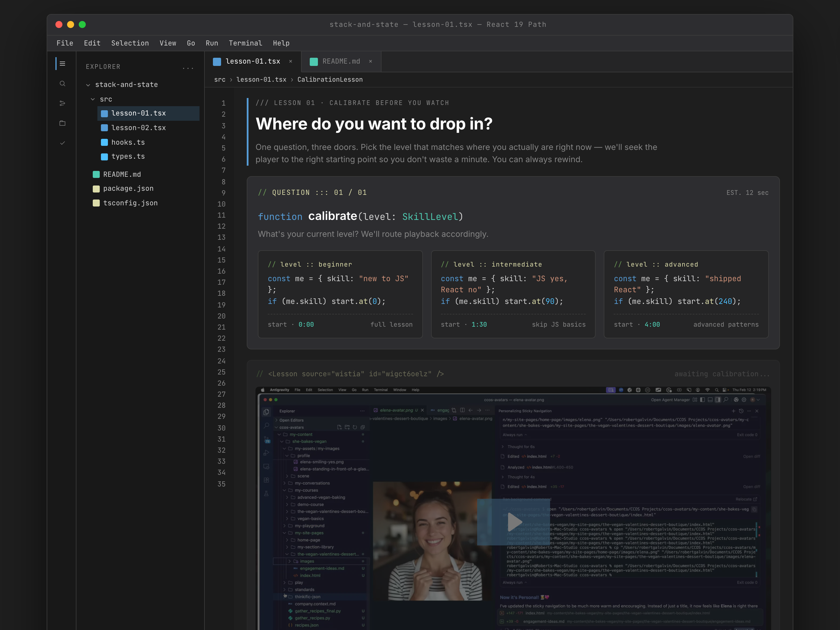Open the View menu

tap(168, 43)
